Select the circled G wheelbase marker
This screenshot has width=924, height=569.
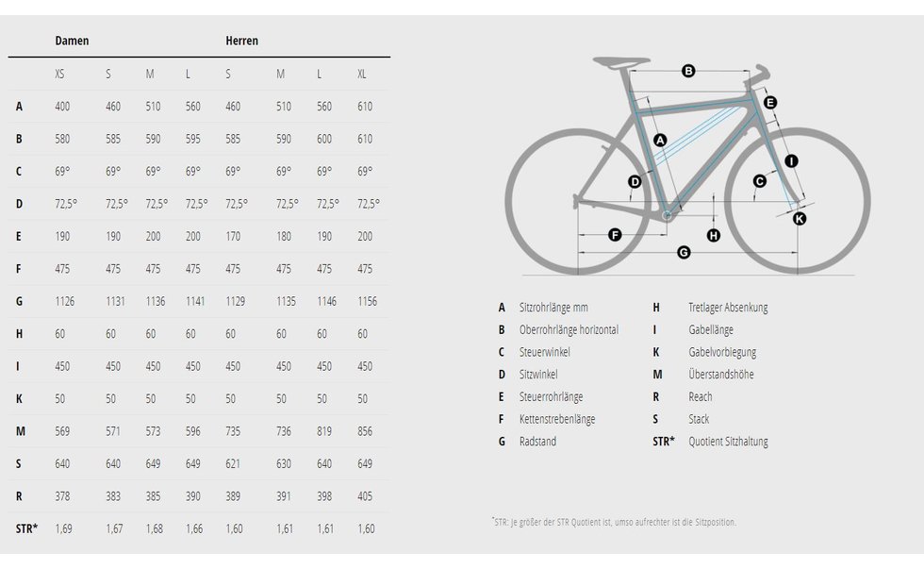(x=684, y=252)
